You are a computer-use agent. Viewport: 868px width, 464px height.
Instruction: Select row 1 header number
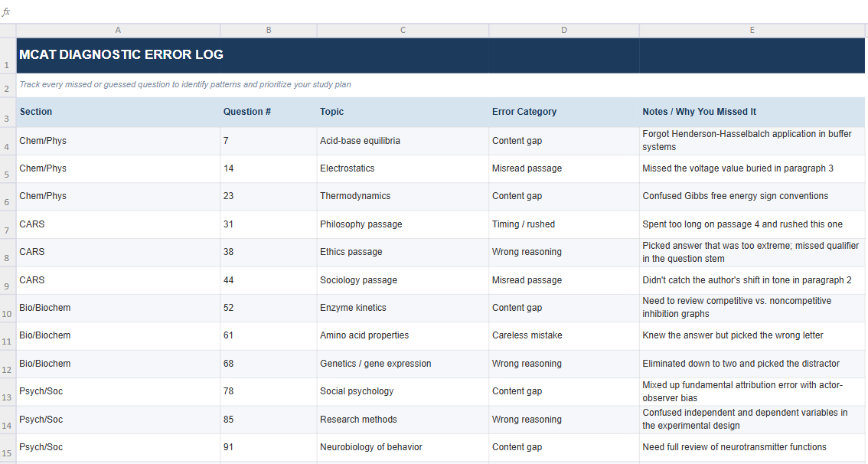click(8, 55)
